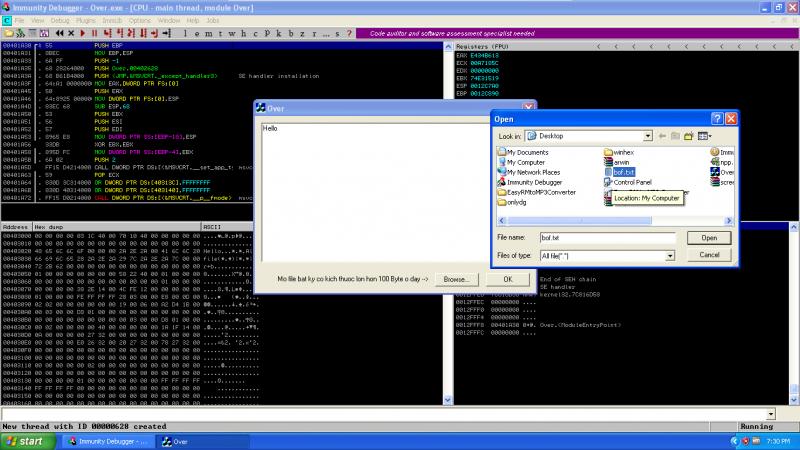
Task: Open the Log window with the 'l' button
Action: [185, 34]
